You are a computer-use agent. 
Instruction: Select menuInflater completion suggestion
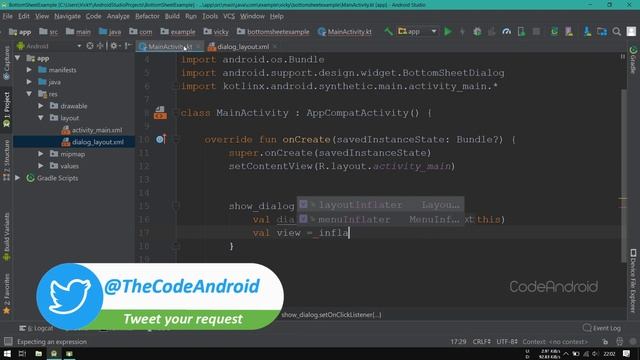point(380,219)
